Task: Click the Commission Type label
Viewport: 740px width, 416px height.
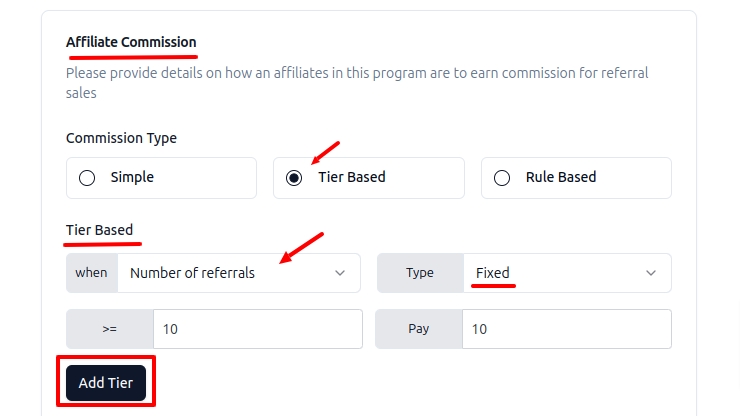Action: (x=121, y=138)
